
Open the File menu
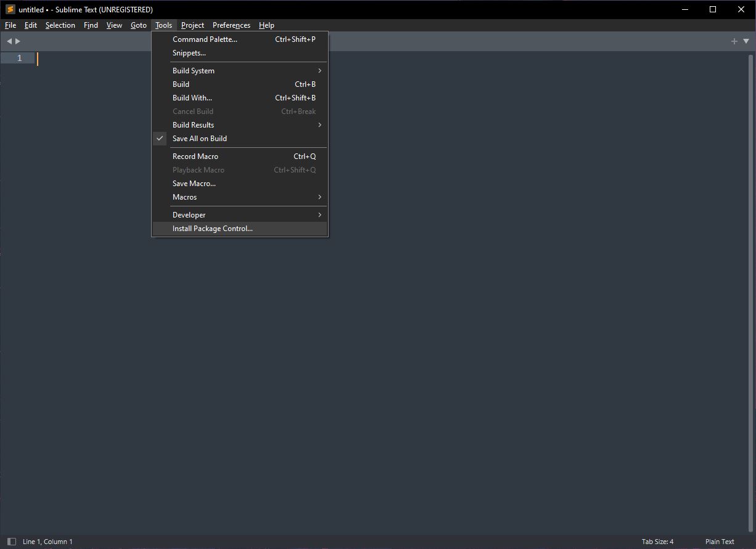[x=10, y=25]
